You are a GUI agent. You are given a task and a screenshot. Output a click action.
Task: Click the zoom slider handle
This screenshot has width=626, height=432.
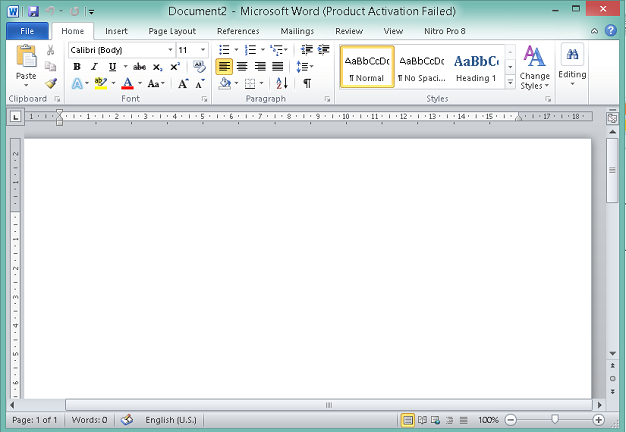click(555, 420)
